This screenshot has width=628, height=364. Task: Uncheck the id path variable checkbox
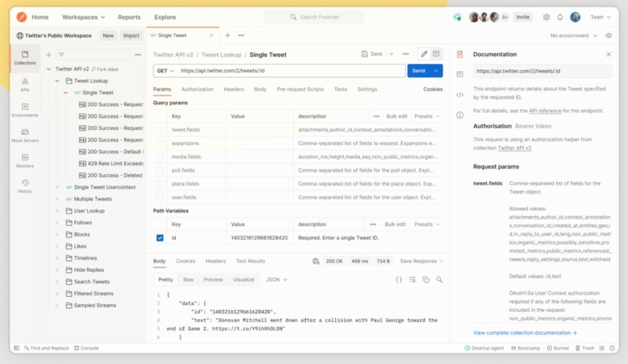tap(160, 238)
